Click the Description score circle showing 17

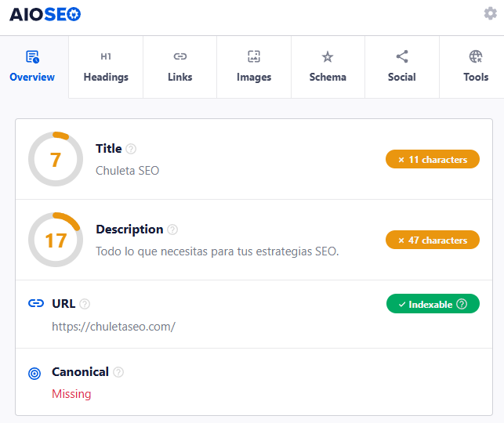56,240
